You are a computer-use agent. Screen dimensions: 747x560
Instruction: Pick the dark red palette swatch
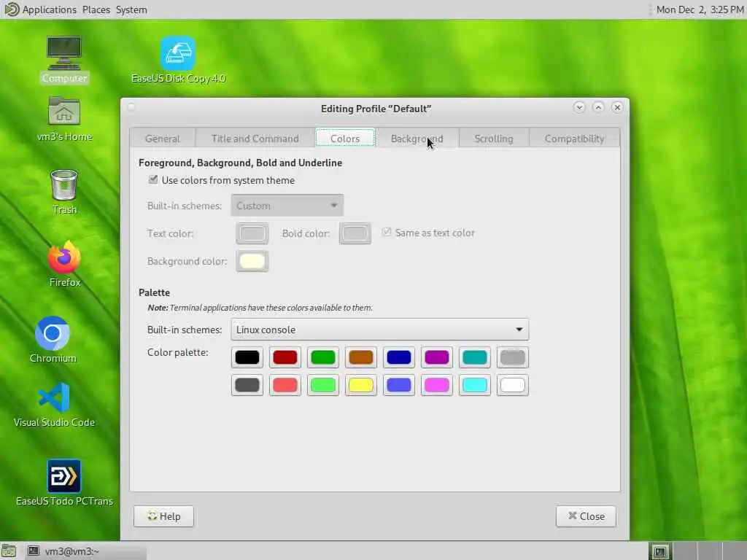click(285, 357)
